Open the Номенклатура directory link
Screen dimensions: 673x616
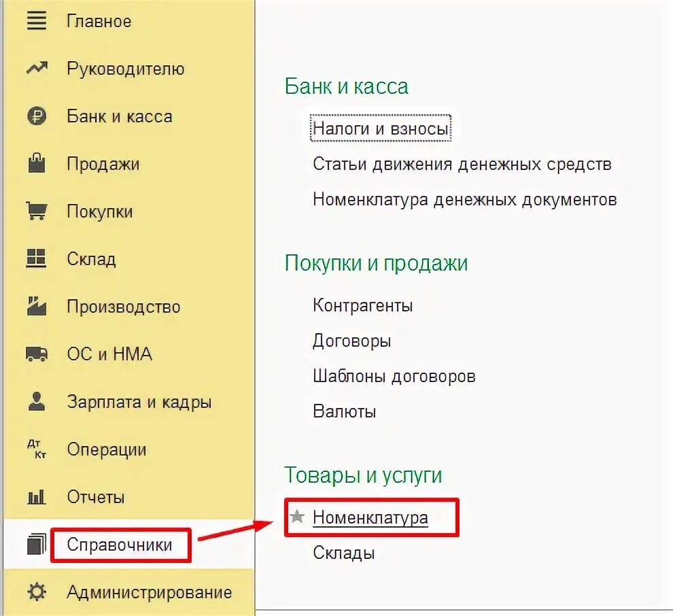(x=370, y=517)
